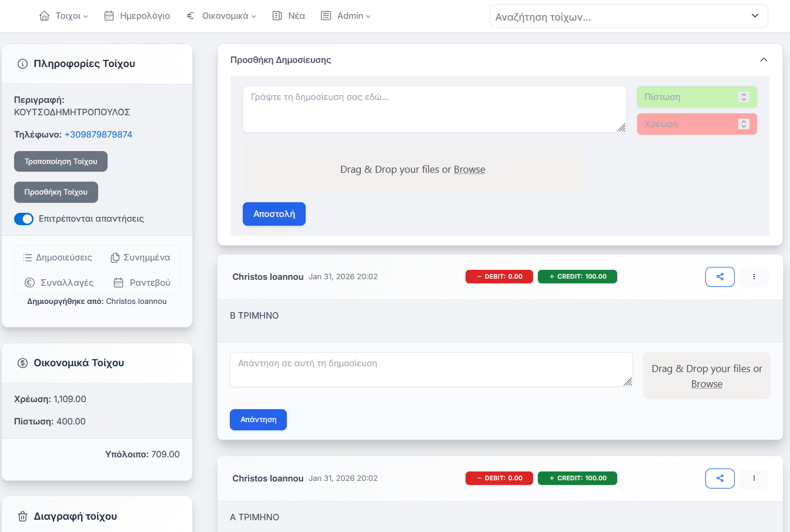790x532 pixels.
Task: Click the dollar icon beside Οικονομικά Τοίχου
Action: click(x=23, y=363)
